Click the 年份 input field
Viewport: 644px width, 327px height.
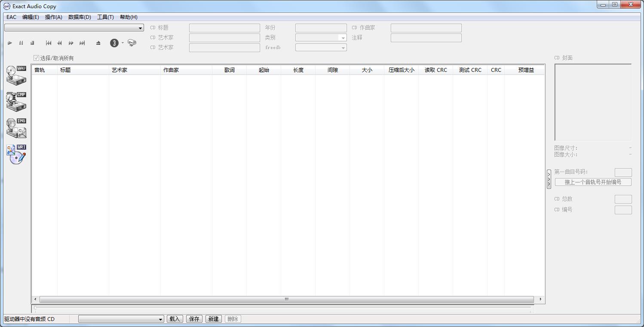[x=321, y=28]
